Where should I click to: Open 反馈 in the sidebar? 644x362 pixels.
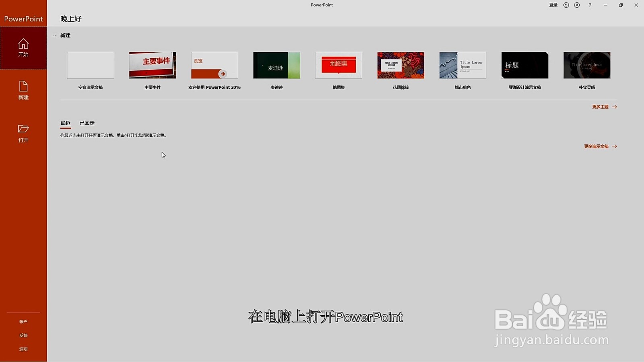23,335
